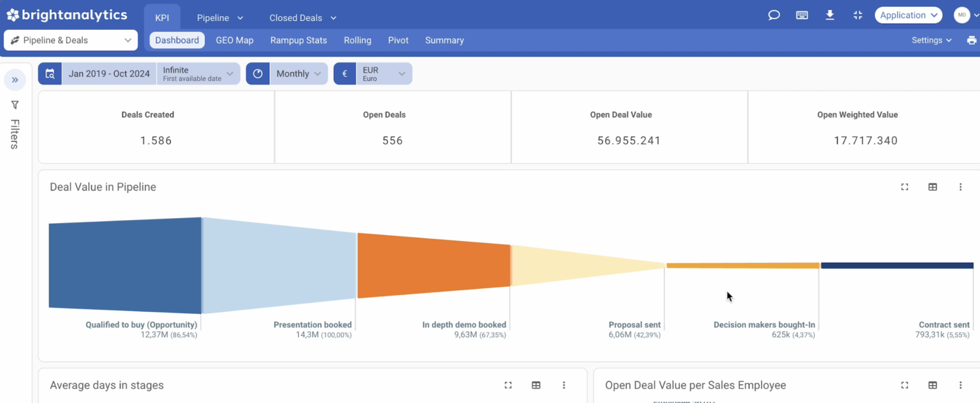Image resolution: width=980 pixels, height=403 pixels.
Task: Click the keyboard shortcuts icon
Action: click(x=801, y=14)
